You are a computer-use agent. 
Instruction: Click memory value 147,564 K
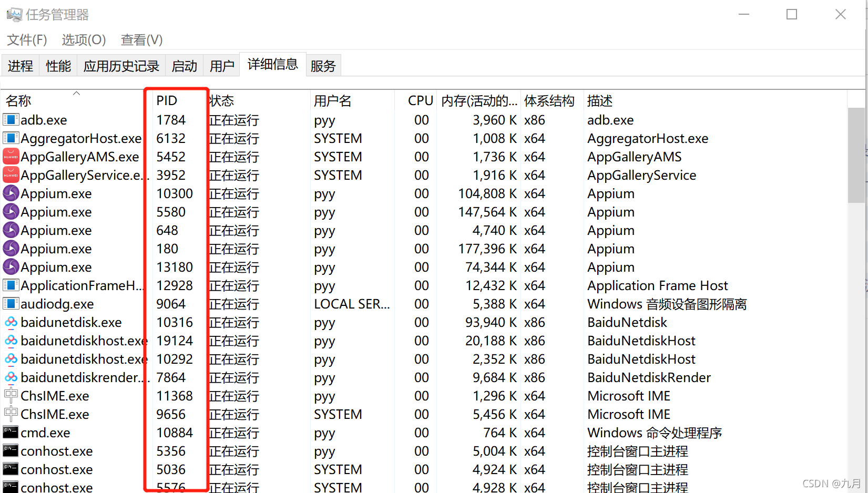(x=487, y=212)
